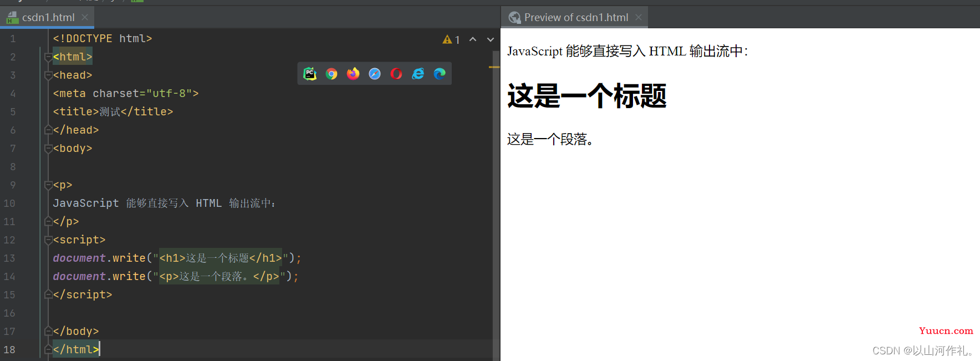Open preview in PyCharm built-in browser icon
Screen dimensions: 980x361
(310, 74)
